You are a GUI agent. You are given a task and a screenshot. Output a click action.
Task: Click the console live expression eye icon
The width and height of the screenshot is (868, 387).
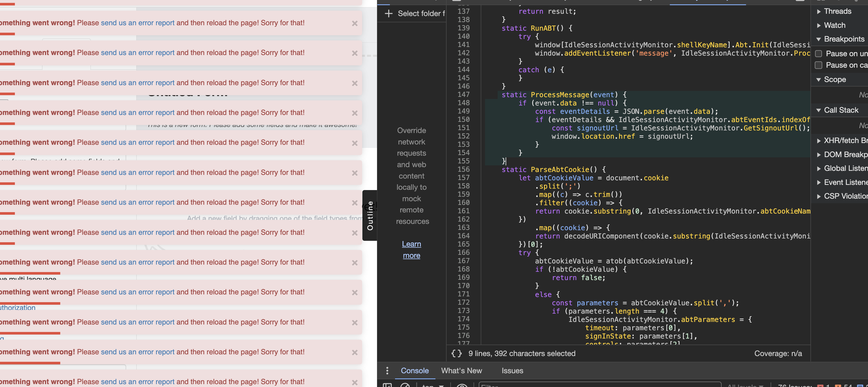point(462,385)
